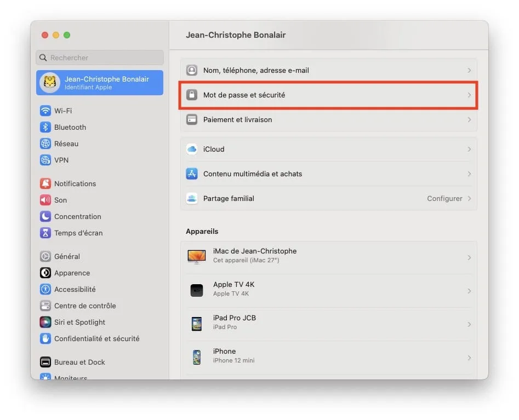519x420 pixels.
Task: Expand chevron for Nom, téléphone, adresse e-mail
Action: click(469, 70)
